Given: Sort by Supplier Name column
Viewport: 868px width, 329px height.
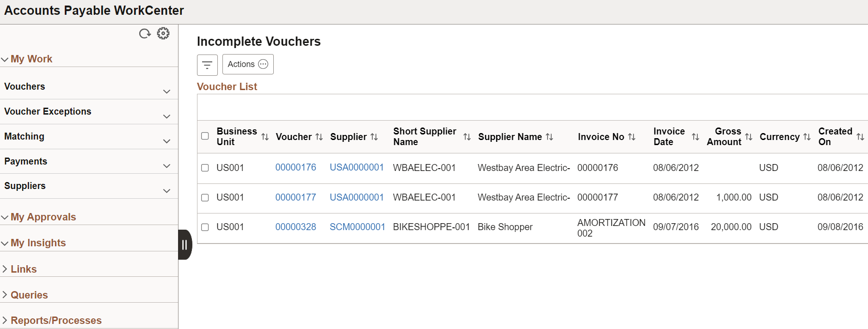Looking at the screenshot, I should [x=549, y=137].
